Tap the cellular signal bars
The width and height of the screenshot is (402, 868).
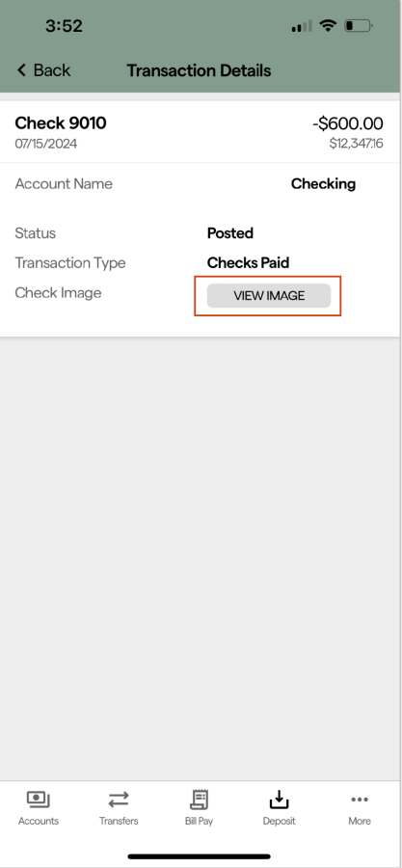(x=302, y=26)
